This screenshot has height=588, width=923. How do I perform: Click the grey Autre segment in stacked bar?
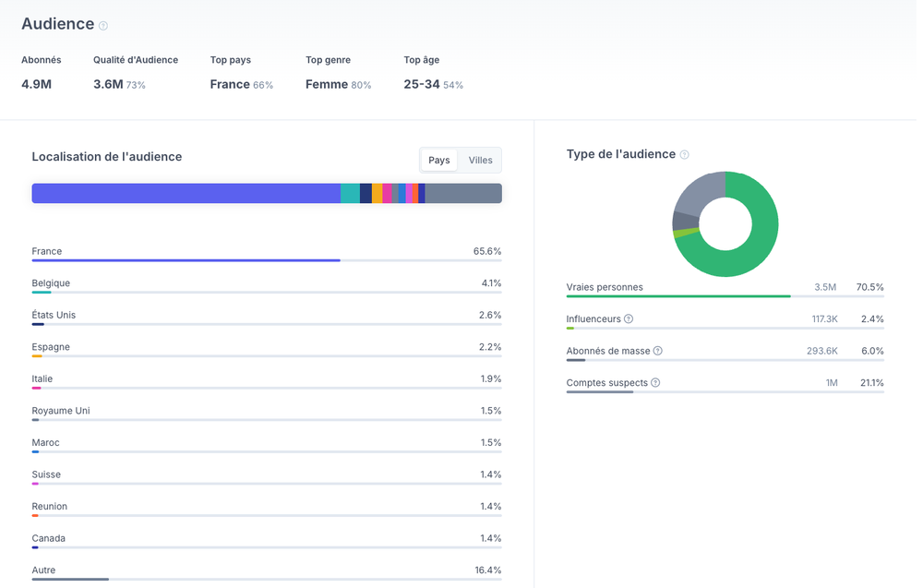pyautogui.click(x=463, y=194)
